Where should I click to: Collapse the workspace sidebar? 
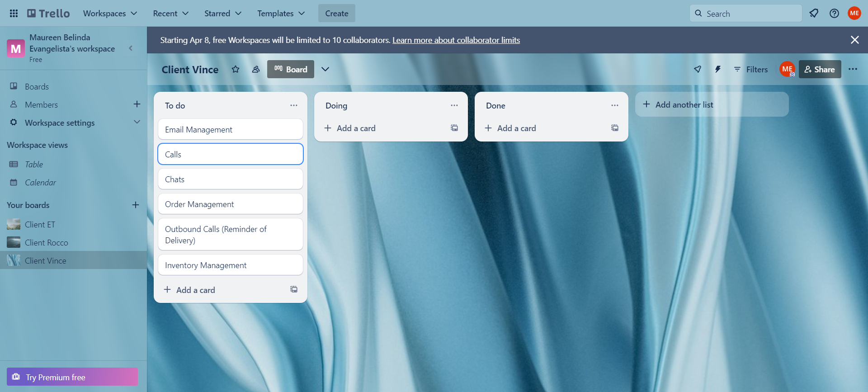(x=131, y=48)
